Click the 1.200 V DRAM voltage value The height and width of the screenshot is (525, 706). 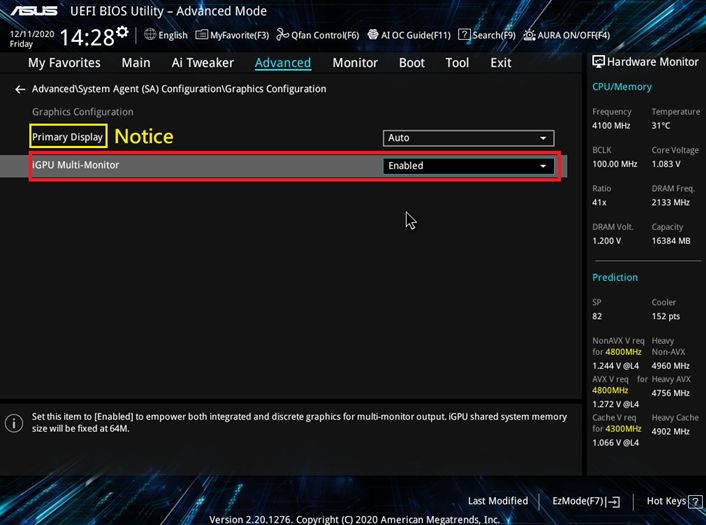[x=606, y=241]
